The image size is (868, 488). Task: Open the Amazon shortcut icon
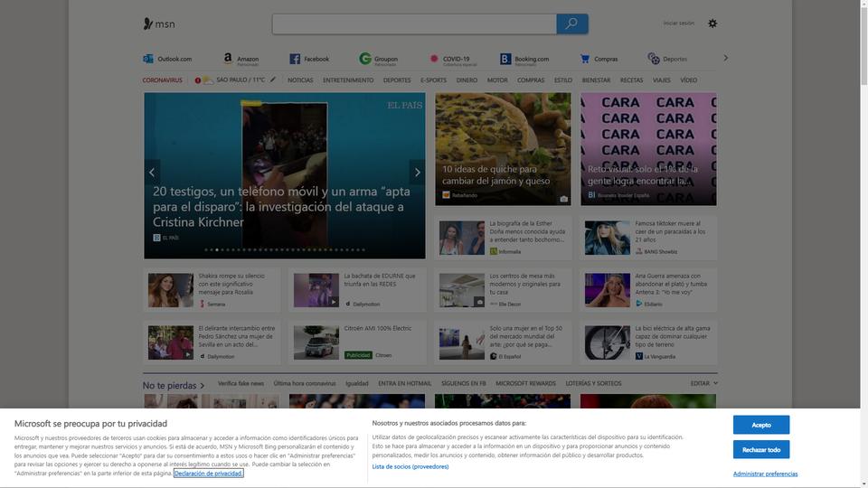tap(228, 58)
